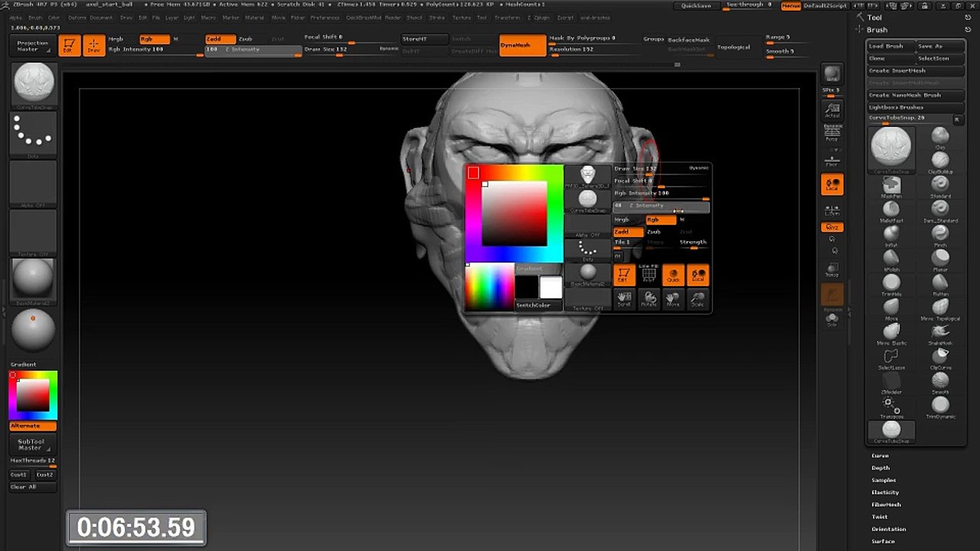Pick the Dam_Standard brush
This screenshot has width=980, height=551.
940,210
